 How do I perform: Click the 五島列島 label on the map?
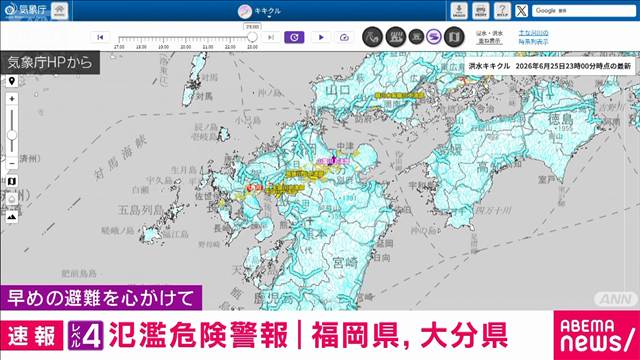pos(141,211)
